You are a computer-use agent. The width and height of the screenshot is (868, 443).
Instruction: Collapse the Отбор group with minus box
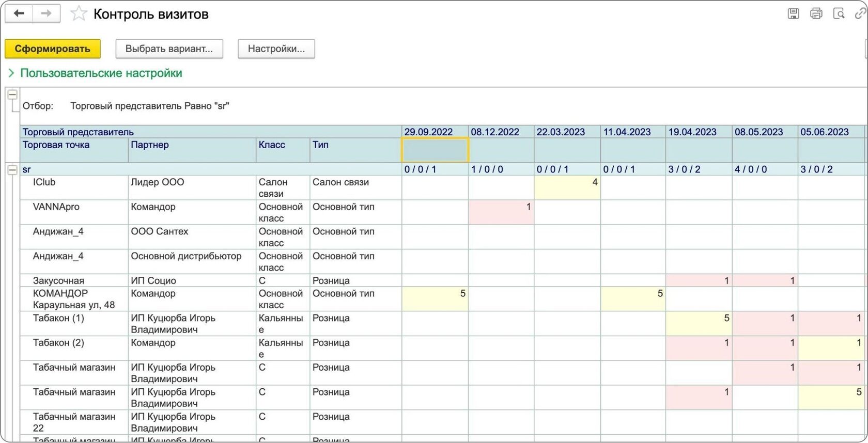(x=12, y=94)
